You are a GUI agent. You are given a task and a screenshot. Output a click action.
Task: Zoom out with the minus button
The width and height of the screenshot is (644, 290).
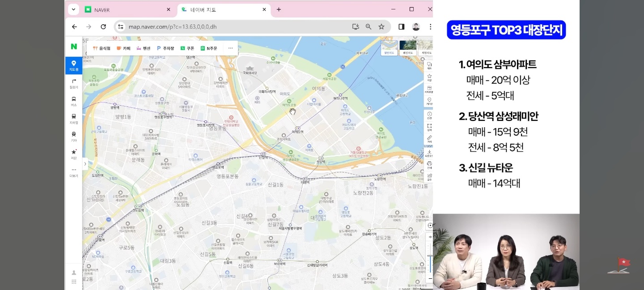point(430,278)
